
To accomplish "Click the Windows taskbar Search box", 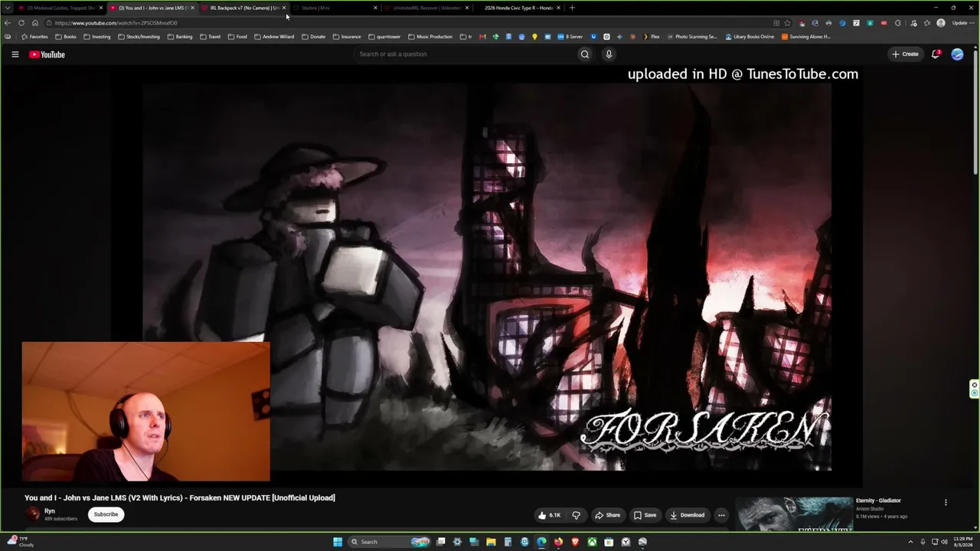I will [x=390, y=542].
